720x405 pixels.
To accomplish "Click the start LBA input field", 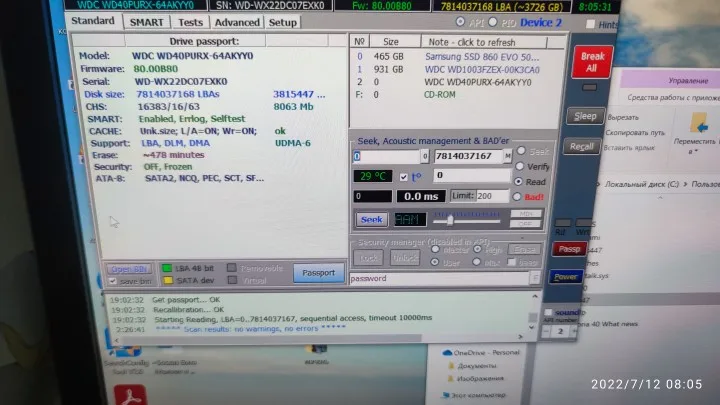I will [386, 157].
